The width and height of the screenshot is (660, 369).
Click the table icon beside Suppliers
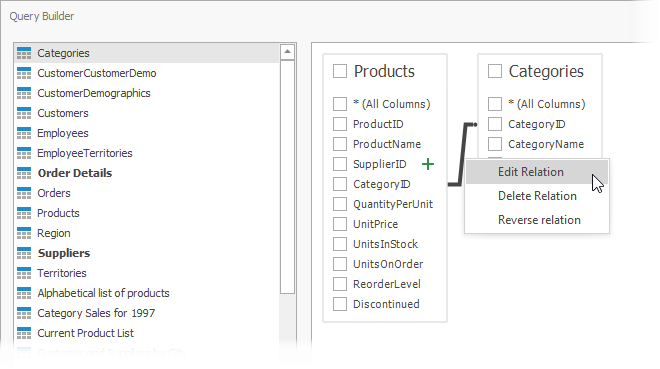click(24, 253)
